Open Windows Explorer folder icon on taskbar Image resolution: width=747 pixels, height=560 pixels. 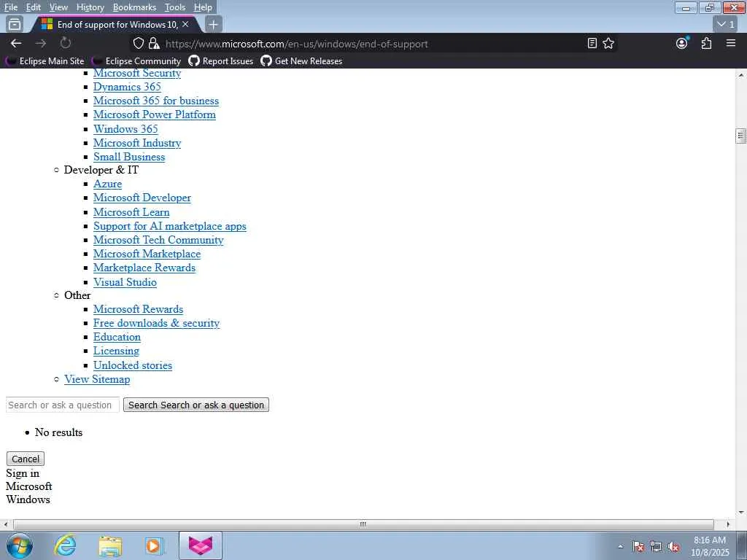click(110, 545)
